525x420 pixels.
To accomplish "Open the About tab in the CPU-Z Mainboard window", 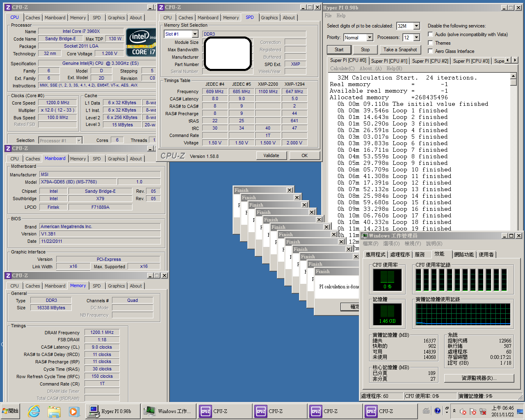I will coord(136,159).
